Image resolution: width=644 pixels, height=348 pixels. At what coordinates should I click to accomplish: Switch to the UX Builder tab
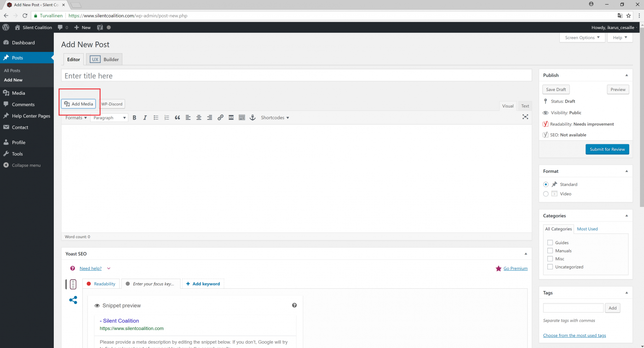coord(104,59)
